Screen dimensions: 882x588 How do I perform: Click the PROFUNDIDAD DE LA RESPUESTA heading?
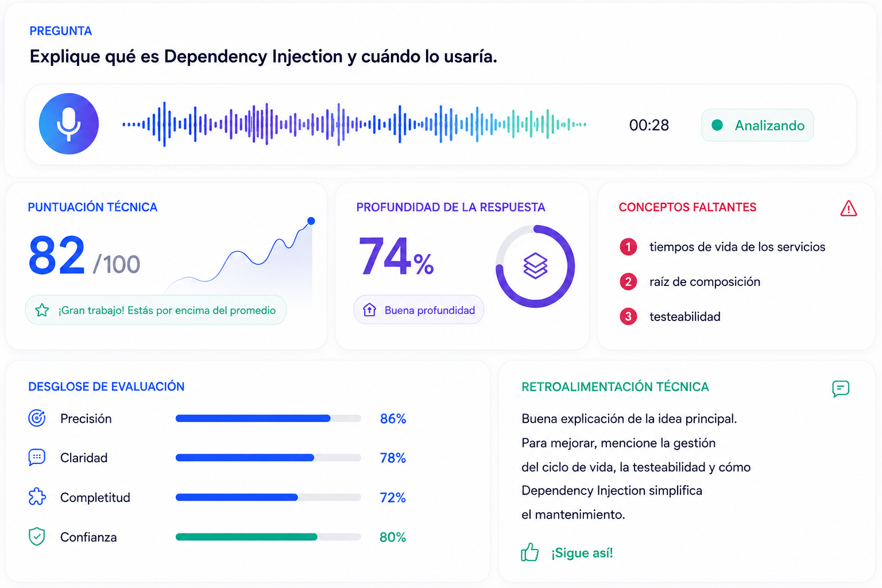coord(450,207)
